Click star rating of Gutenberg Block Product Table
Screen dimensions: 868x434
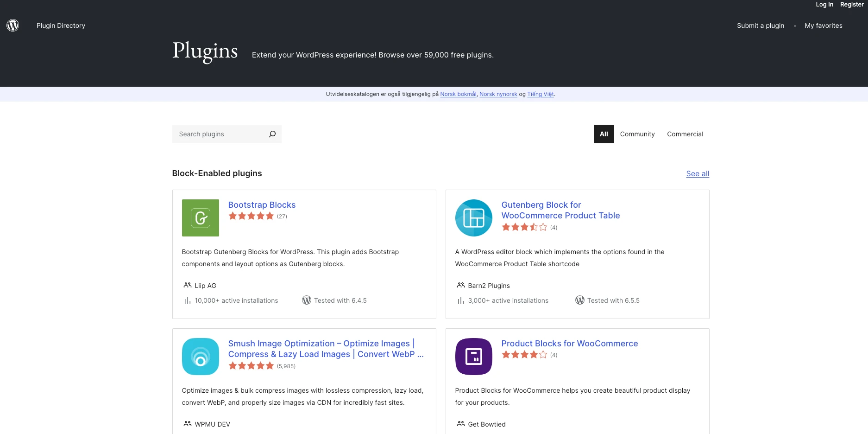[524, 227]
